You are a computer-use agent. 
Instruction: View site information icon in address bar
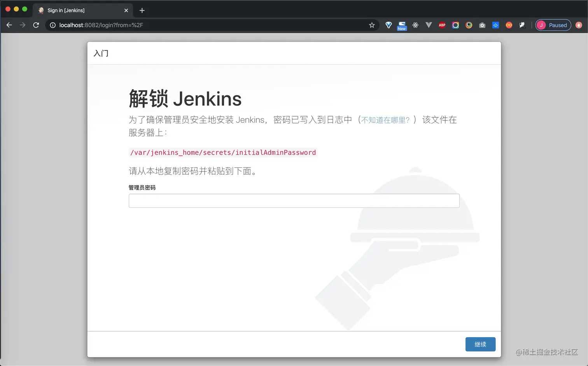[x=53, y=25]
